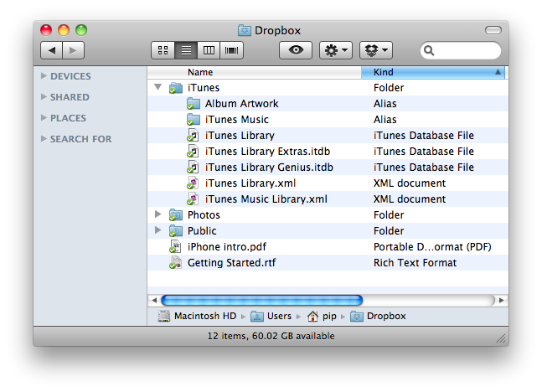The image size is (542, 392).
Task: Collapse the iTunes folder disclosure triangle
Action: pyautogui.click(x=158, y=87)
